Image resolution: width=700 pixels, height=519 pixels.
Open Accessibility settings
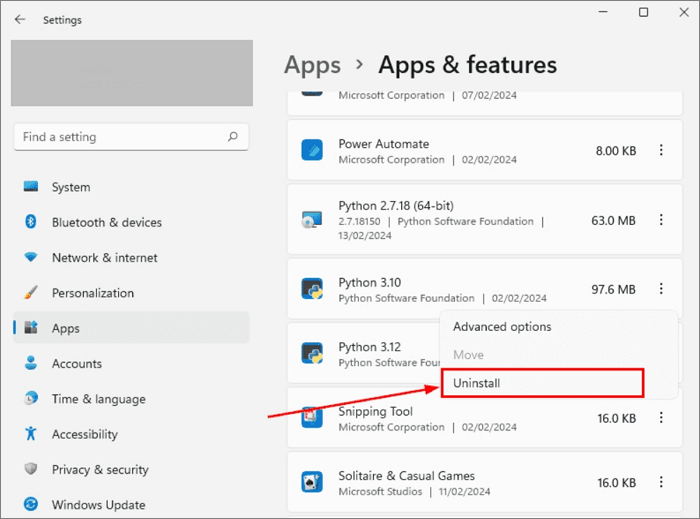tap(84, 434)
